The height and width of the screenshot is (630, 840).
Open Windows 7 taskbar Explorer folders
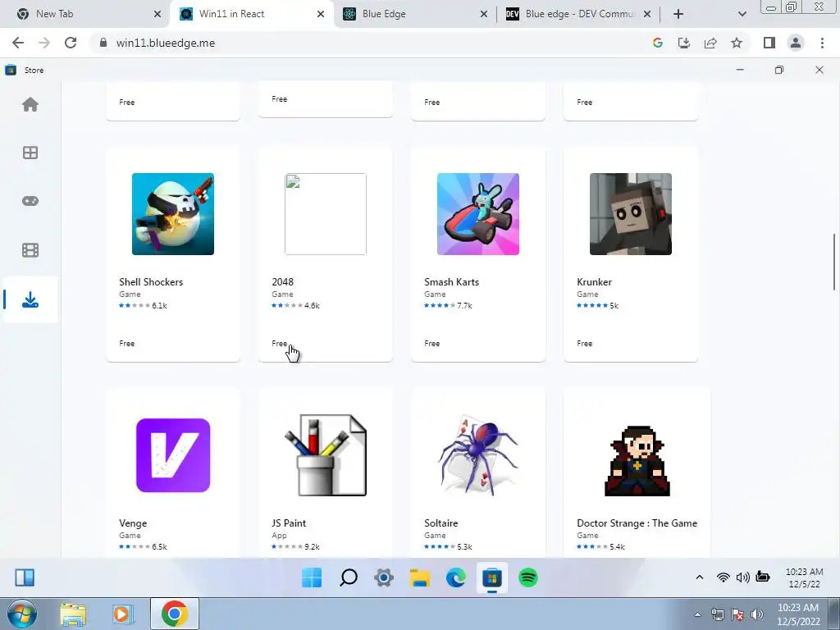(73, 614)
